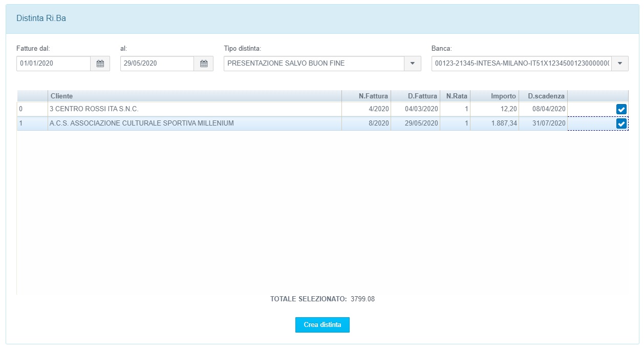Screen dimensions: 644x350
Task: Expand the Tipo distinta dropdown arrow
Action: [x=413, y=64]
